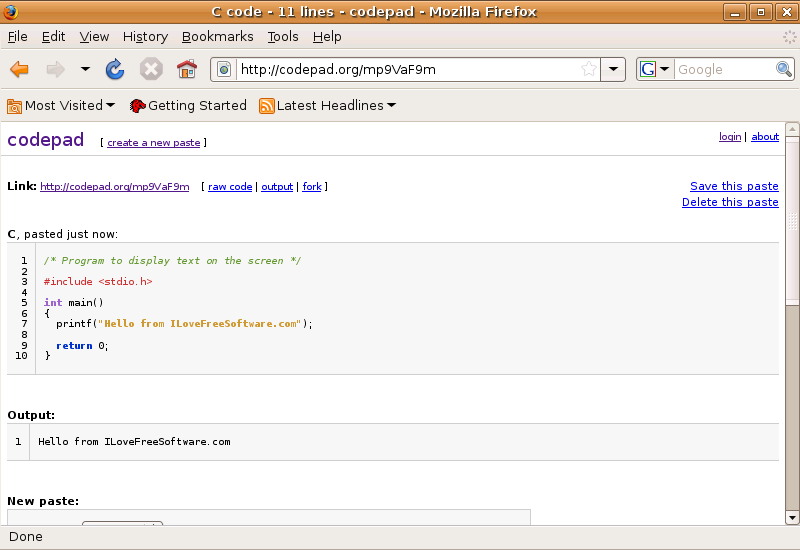This screenshot has height=550, width=800.
Task: Open the History menu
Action: tap(145, 36)
